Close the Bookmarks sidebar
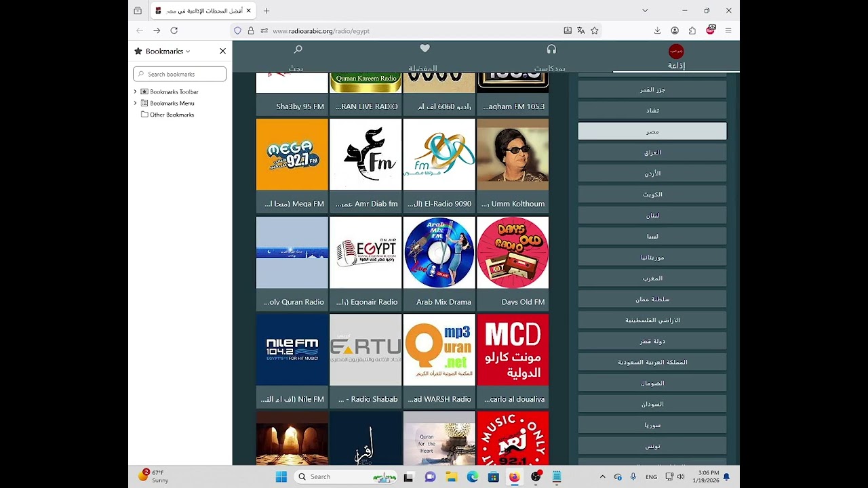The height and width of the screenshot is (488, 868). [222, 51]
